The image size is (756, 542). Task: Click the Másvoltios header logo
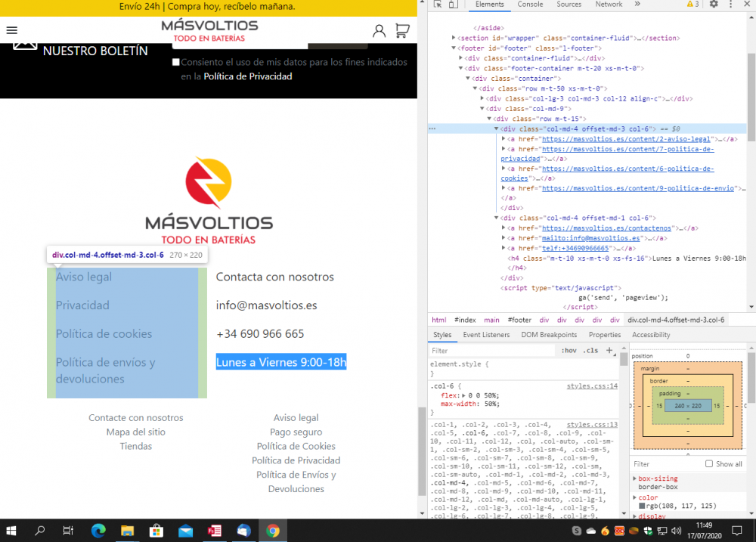click(x=209, y=31)
